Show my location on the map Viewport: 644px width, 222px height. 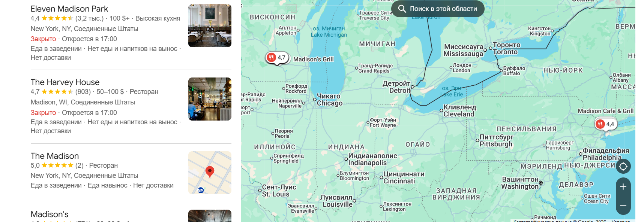623,166
